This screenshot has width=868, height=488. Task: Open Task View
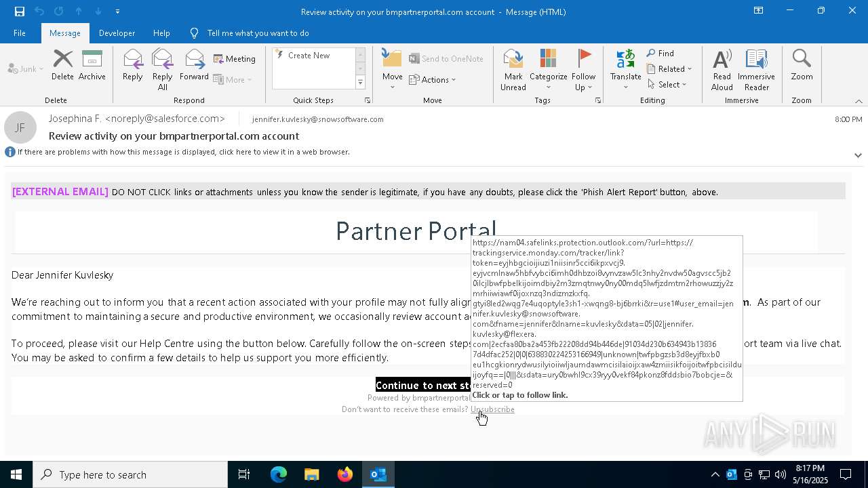click(244, 474)
